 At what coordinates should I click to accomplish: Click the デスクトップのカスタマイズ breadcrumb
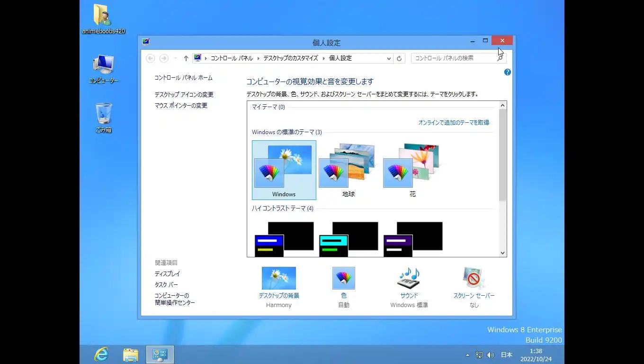click(291, 58)
